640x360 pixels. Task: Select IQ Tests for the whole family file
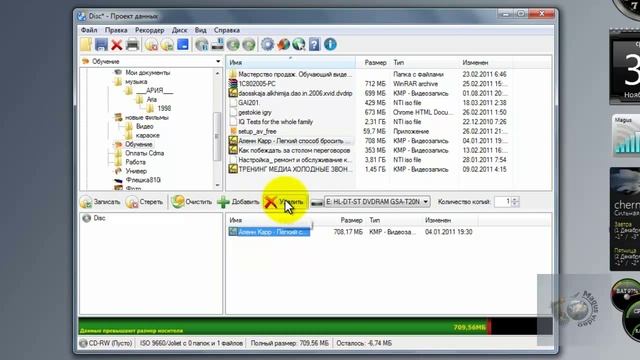(x=276, y=122)
